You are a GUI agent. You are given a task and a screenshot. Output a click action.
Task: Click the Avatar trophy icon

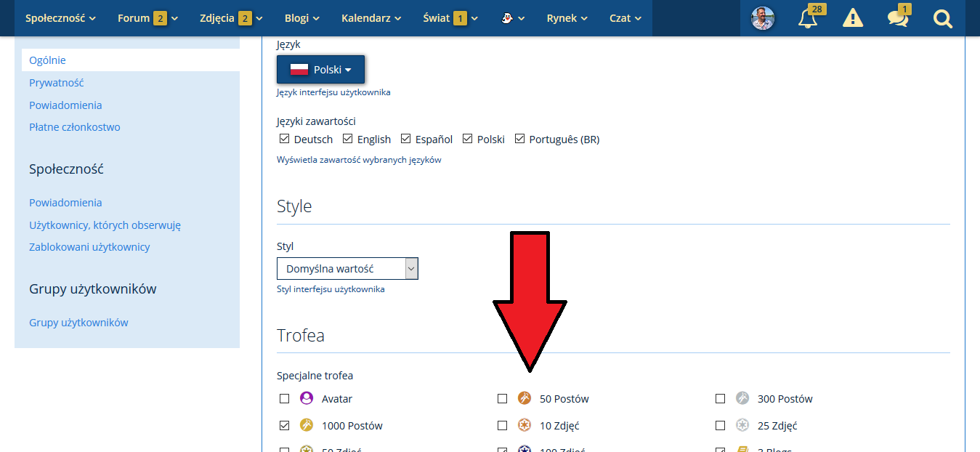pyautogui.click(x=307, y=398)
